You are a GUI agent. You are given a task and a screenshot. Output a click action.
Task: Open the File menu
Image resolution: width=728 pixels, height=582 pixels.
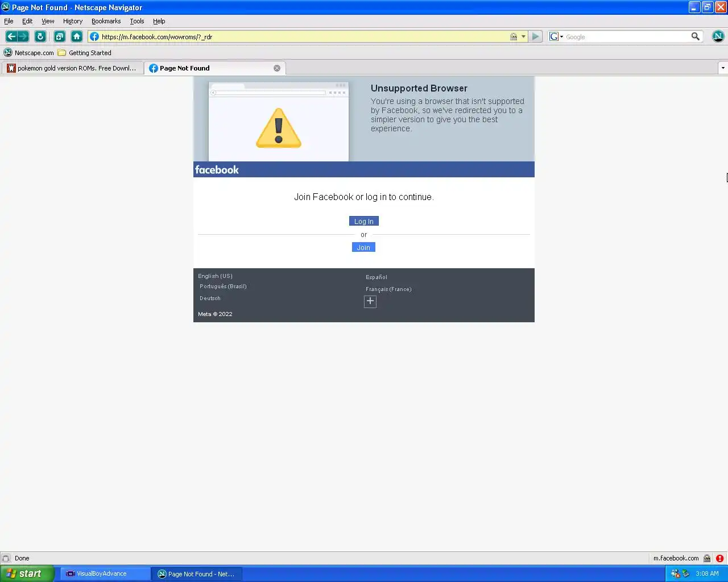[x=9, y=21]
